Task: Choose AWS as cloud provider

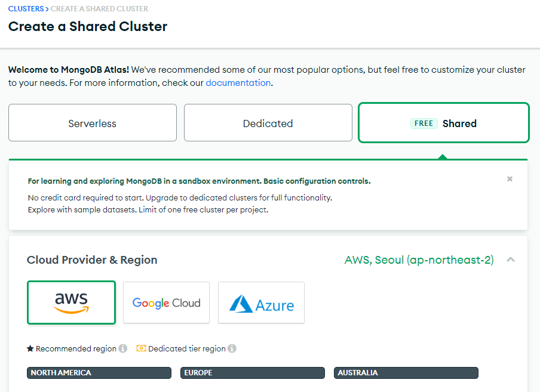Action: (x=71, y=303)
